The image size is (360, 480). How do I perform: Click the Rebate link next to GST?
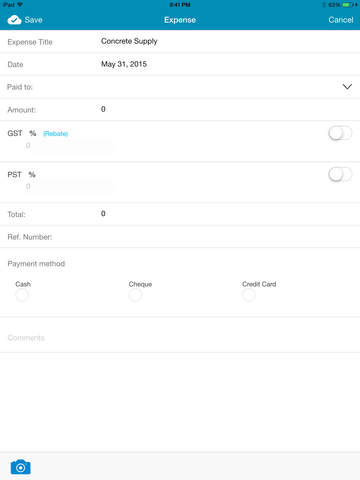click(x=56, y=134)
